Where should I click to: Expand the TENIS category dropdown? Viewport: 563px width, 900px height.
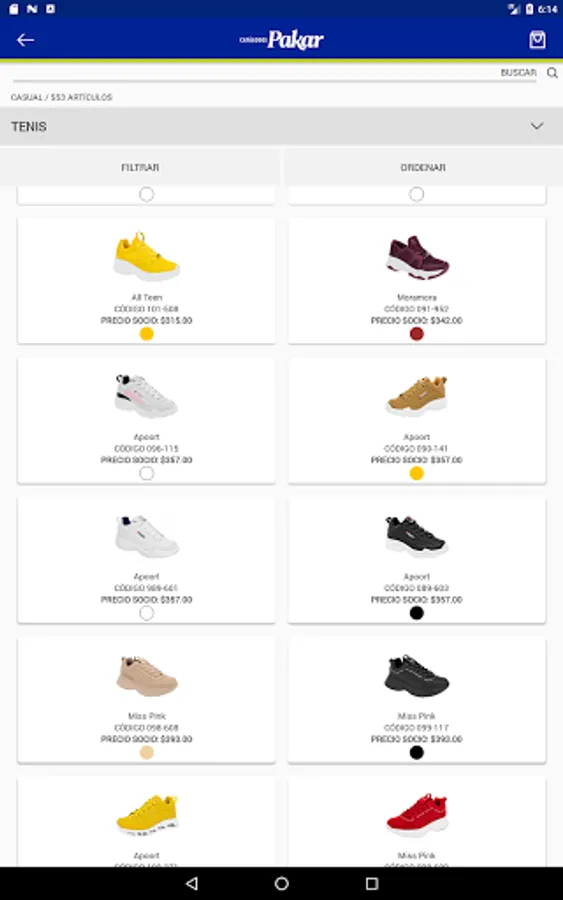click(x=281, y=126)
